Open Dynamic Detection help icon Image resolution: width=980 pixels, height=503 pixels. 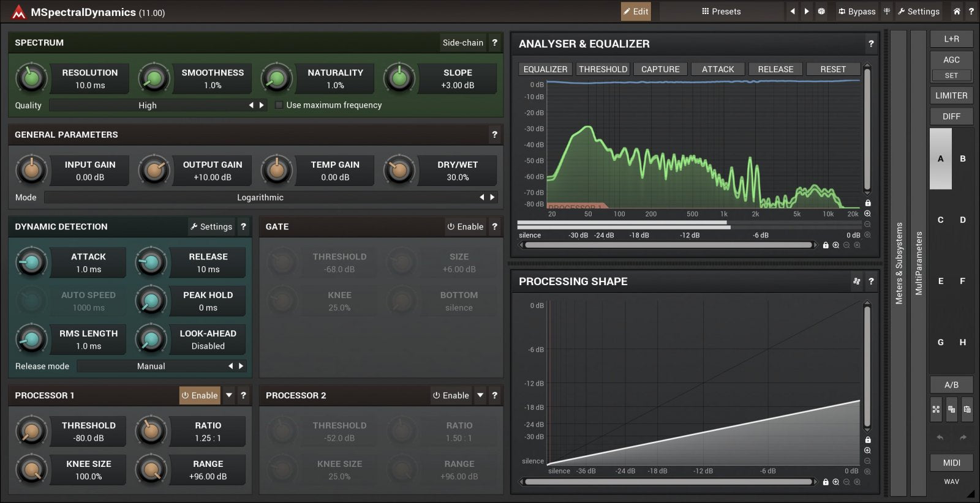243,226
